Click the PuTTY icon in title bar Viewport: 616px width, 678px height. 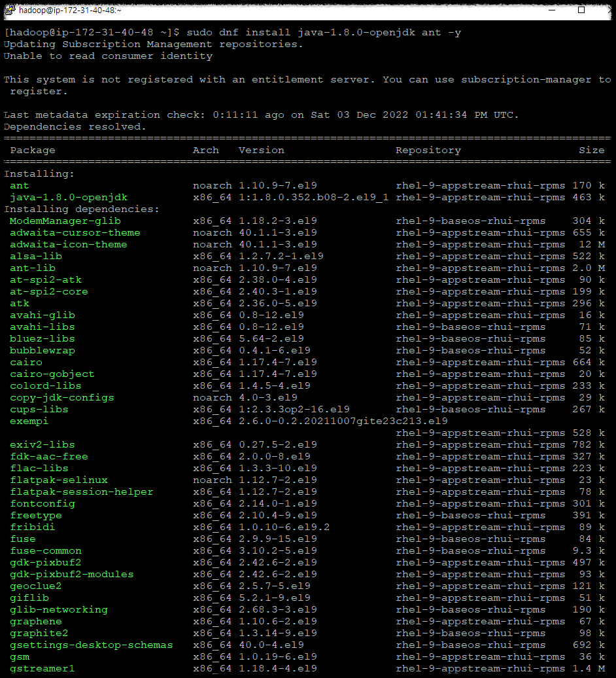click(10, 10)
